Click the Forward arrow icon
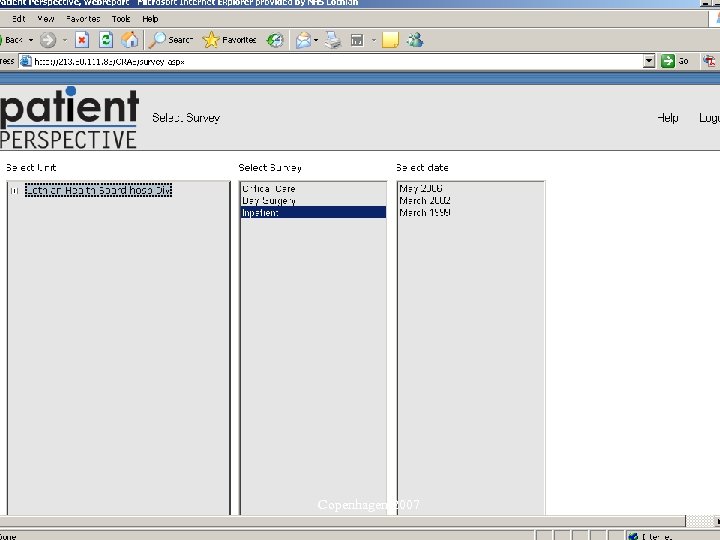720x540 pixels. point(48,40)
